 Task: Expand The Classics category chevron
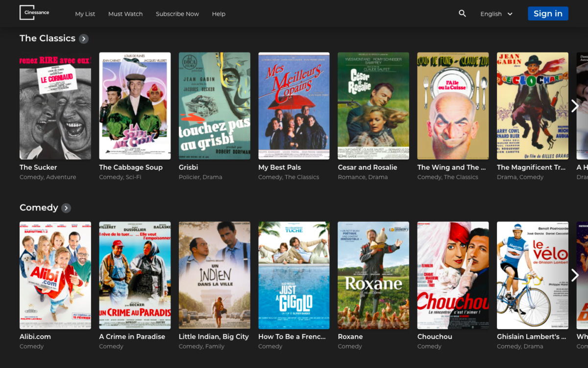pyautogui.click(x=84, y=39)
